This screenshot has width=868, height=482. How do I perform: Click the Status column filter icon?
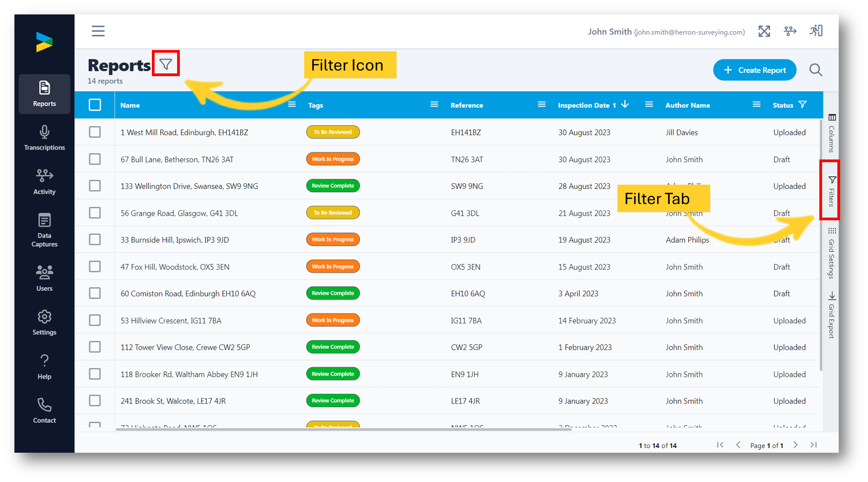803,105
